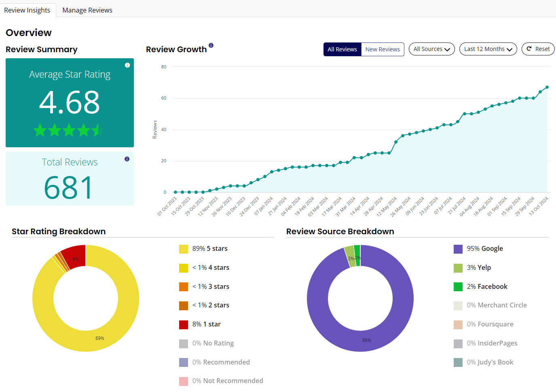Click the '89% 5 stars' legend label

coord(210,248)
